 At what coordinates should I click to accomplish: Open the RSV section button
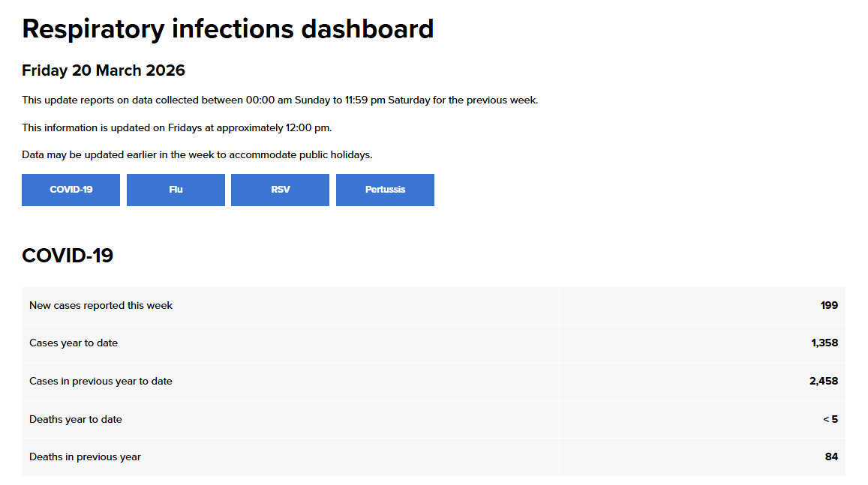click(280, 190)
